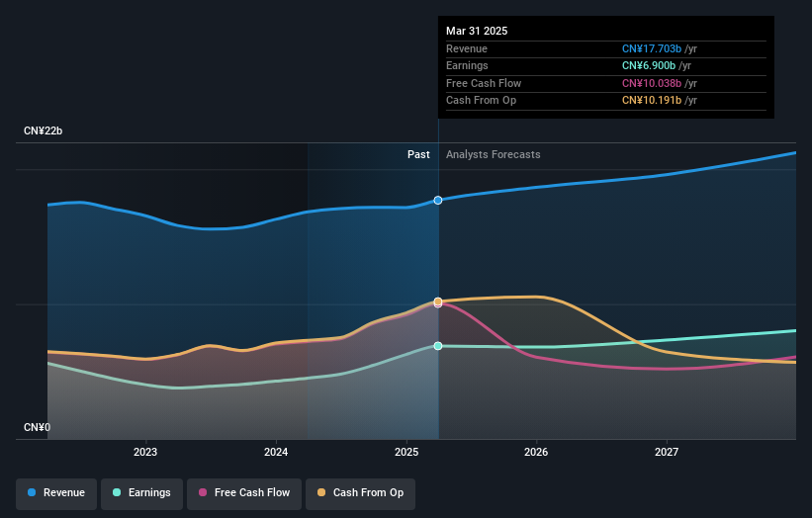The height and width of the screenshot is (518, 812).
Task: Toggle the Free Cash Flow legend button
Action: pos(244,493)
